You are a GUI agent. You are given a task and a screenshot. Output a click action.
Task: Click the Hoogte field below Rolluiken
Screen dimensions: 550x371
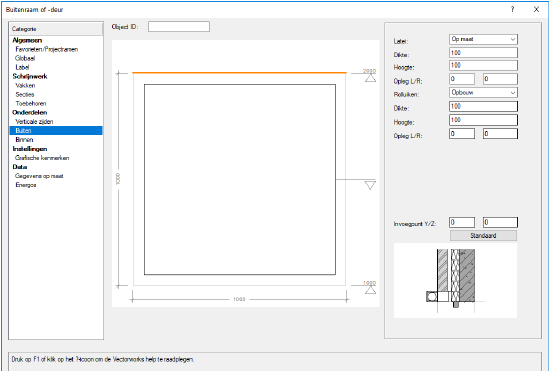click(483, 120)
